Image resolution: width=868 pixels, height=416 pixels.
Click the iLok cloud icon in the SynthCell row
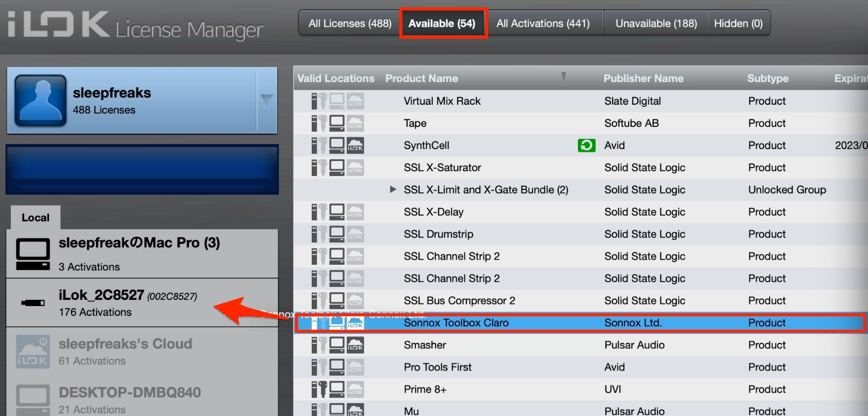[355, 145]
